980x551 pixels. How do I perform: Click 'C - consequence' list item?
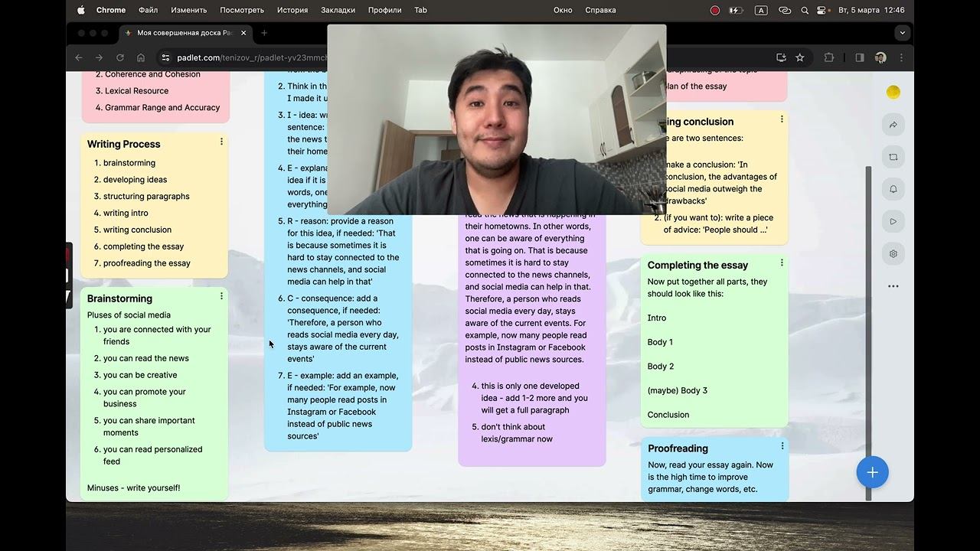click(x=343, y=328)
